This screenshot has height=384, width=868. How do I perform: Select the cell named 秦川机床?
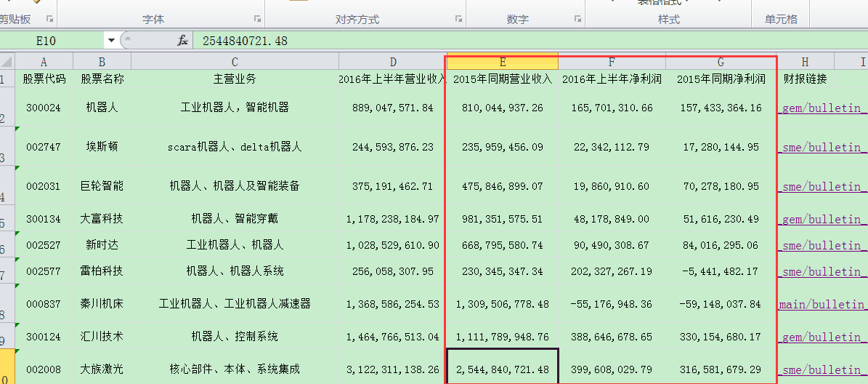click(x=102, y=304)
